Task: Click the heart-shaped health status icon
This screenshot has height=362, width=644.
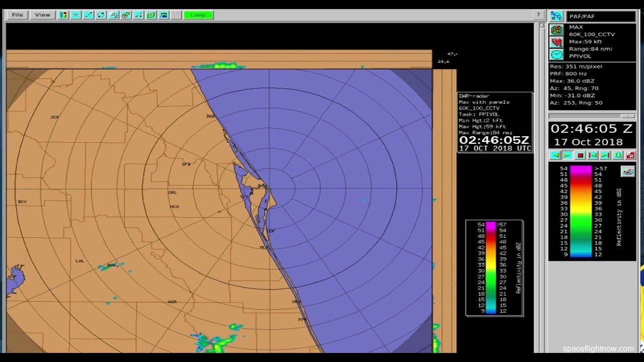Action: (556, 42)
